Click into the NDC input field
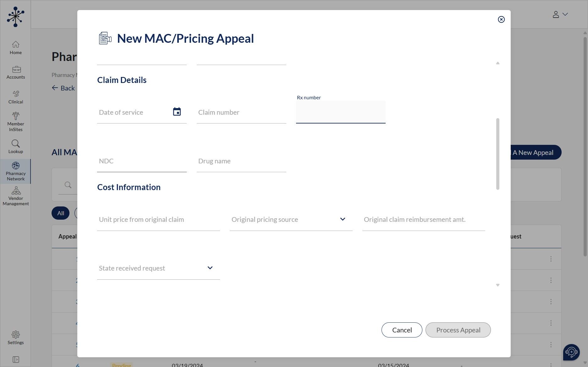588x367 pixels. (141, 161)
